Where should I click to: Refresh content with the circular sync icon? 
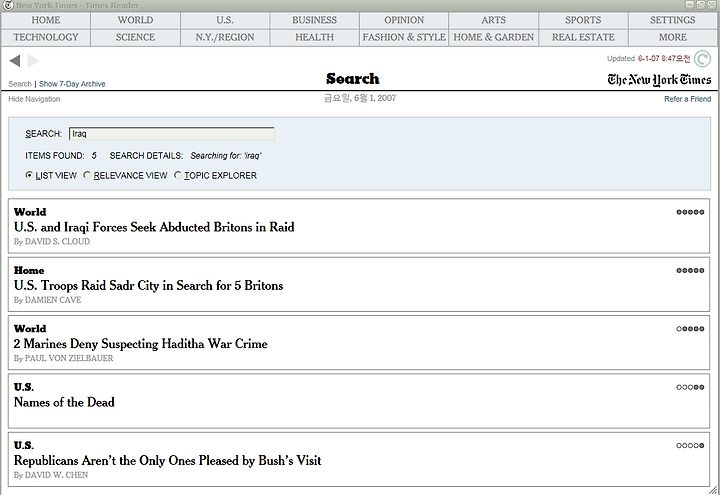tap(702, 59)
